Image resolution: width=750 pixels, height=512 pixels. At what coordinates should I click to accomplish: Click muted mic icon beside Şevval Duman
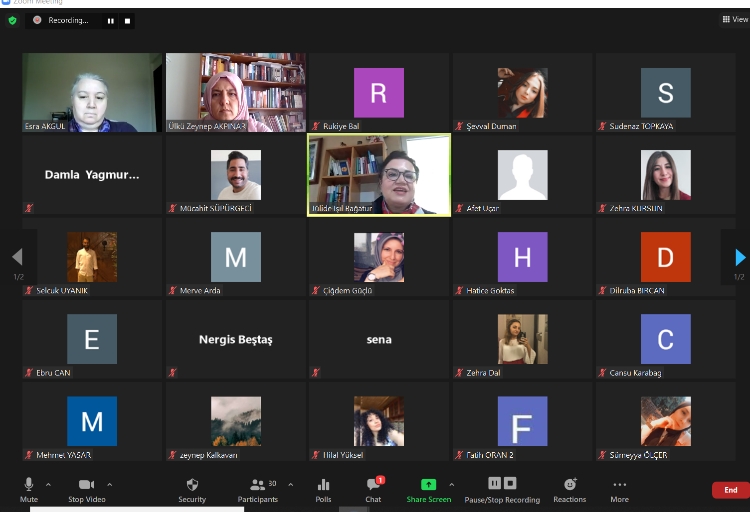pyautogui.click(x=459, y=126)
